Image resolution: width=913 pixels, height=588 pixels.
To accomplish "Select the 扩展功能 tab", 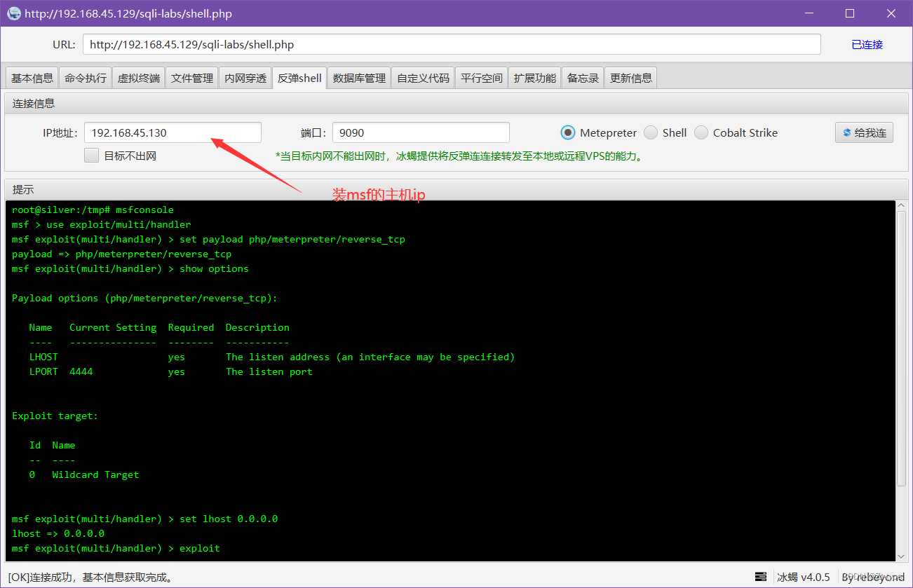I will point(535,78).
